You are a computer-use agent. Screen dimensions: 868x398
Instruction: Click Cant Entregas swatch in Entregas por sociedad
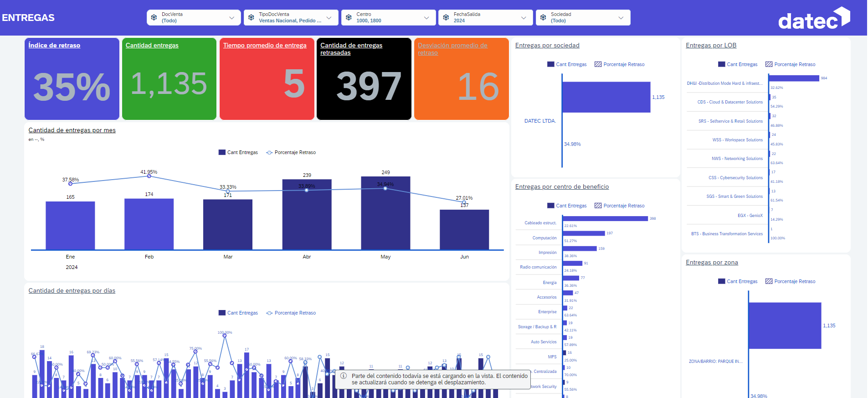pos(550,64)
